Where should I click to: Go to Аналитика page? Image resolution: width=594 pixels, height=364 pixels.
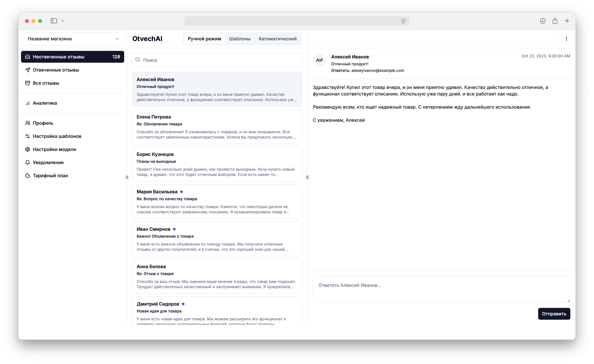point(73,103)
